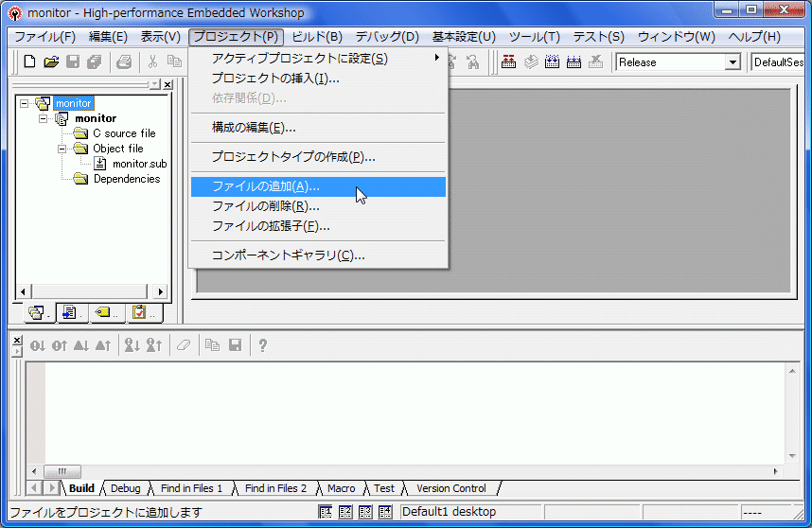Open workspace panel dropdown arrow beside its close button
812x528 pixels.
click(155, 84)
